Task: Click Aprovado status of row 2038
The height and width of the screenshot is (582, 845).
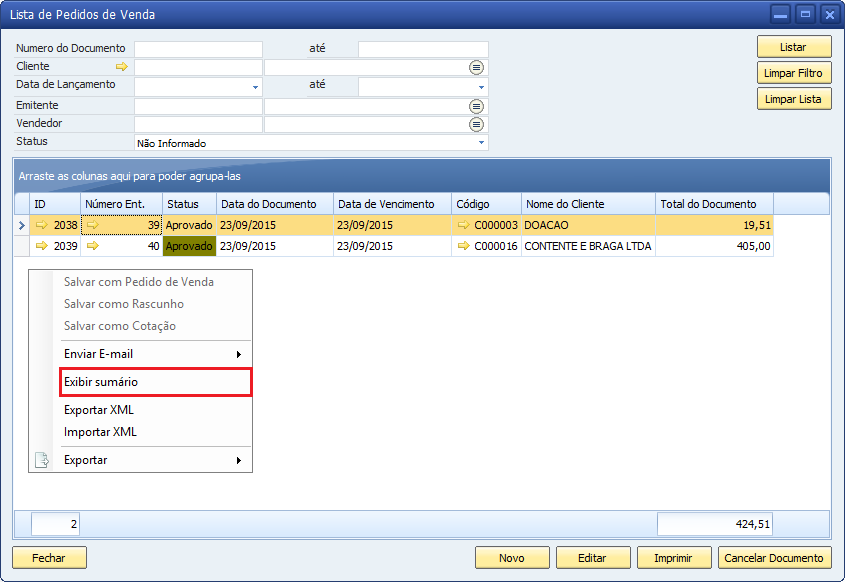Action: coord(190,225)
